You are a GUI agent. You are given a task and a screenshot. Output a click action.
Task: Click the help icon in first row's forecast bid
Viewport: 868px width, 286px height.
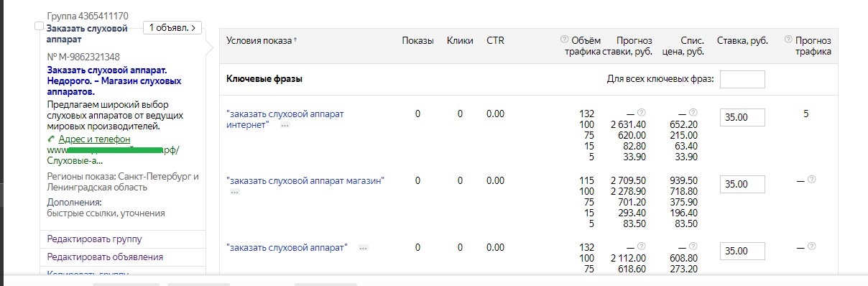pyautogui.click(x=641, y=113)
